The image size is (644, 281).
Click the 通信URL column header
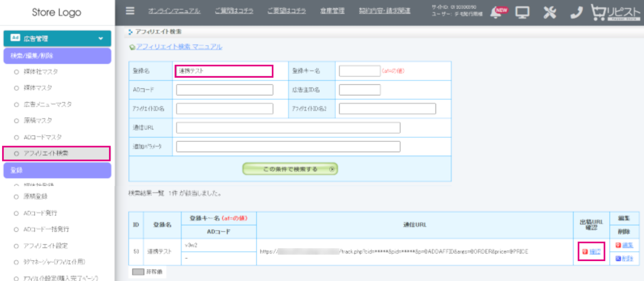click(x=415, y=225)
